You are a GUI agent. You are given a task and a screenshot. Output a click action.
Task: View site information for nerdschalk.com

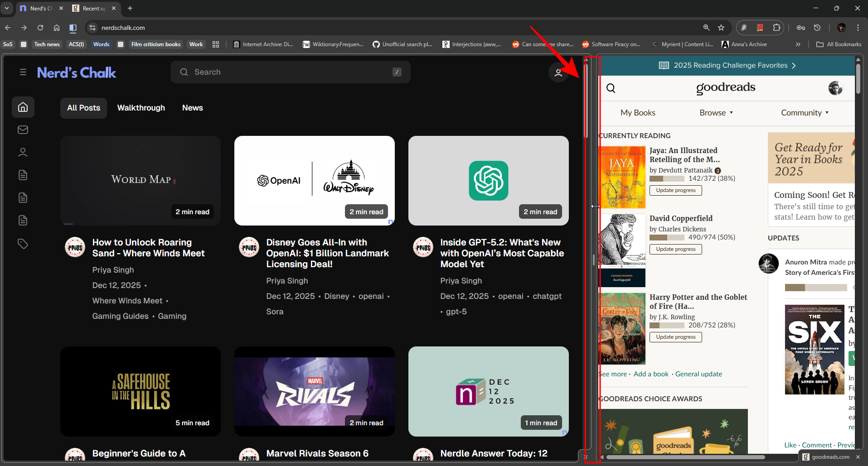[x=92, y=28]
